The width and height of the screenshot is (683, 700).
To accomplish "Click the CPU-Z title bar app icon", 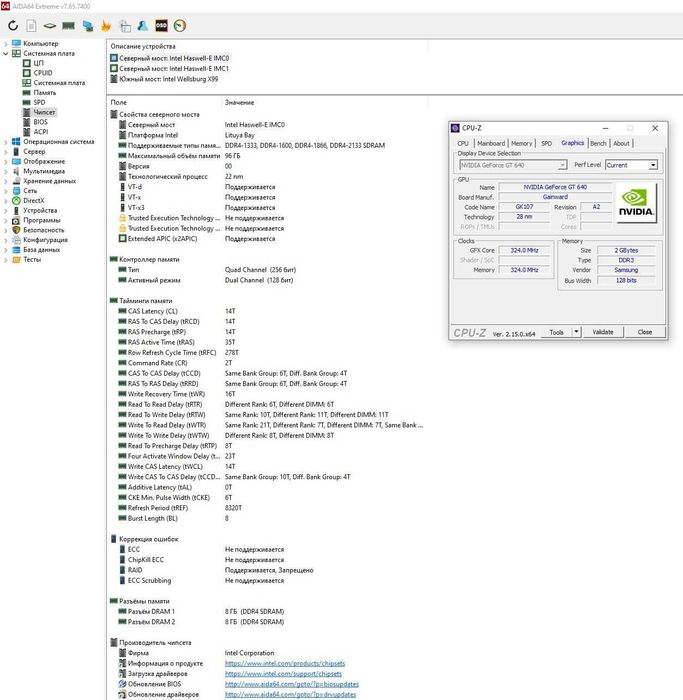I will tap(455, 128).
